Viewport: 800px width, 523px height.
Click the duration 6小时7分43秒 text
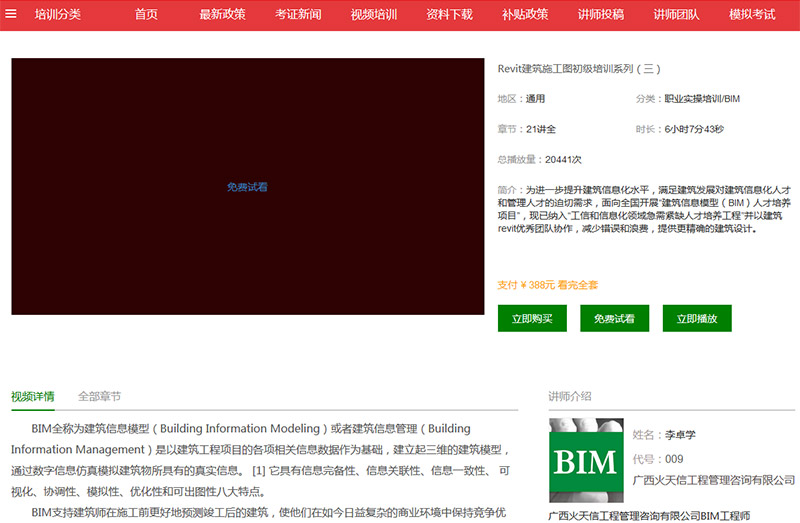pos(694,129)
